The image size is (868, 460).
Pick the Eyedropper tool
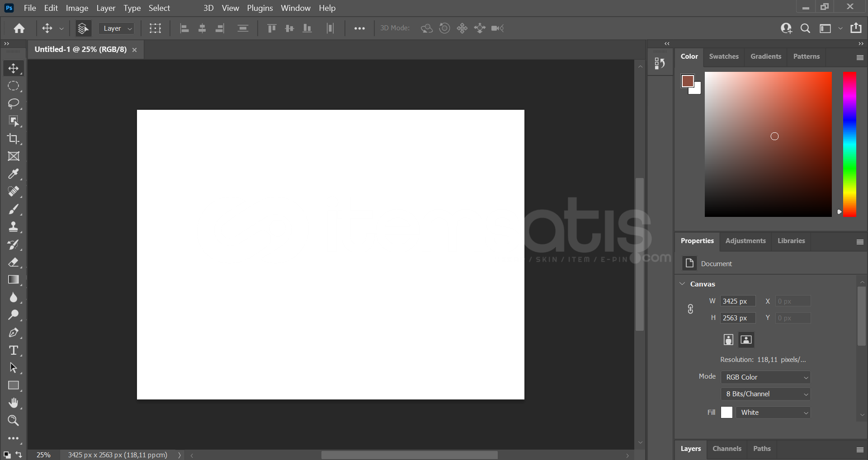tap(13, 174)
